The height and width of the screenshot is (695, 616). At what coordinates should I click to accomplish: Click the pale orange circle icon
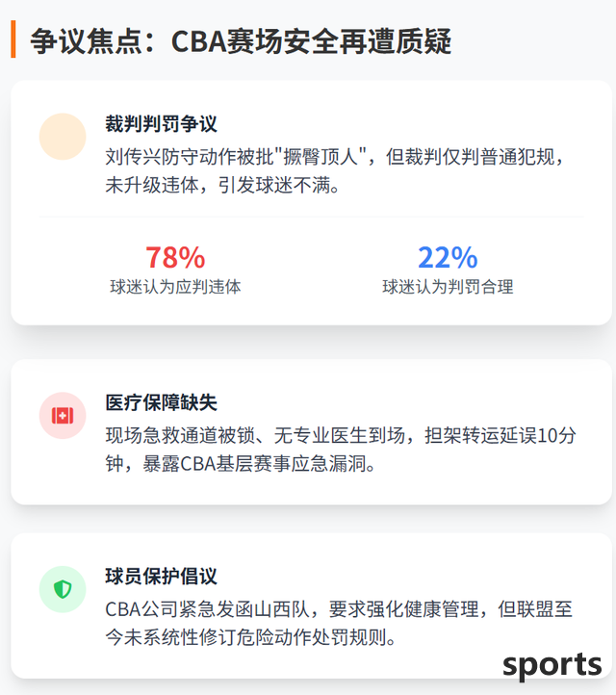pos(63,137)
